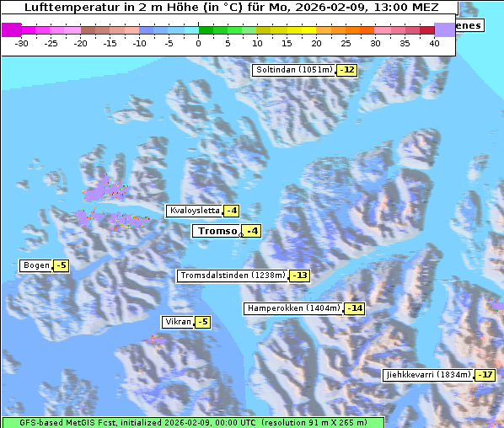Select the Bogen location label
The image size is (504, 428).
(36, 265)
